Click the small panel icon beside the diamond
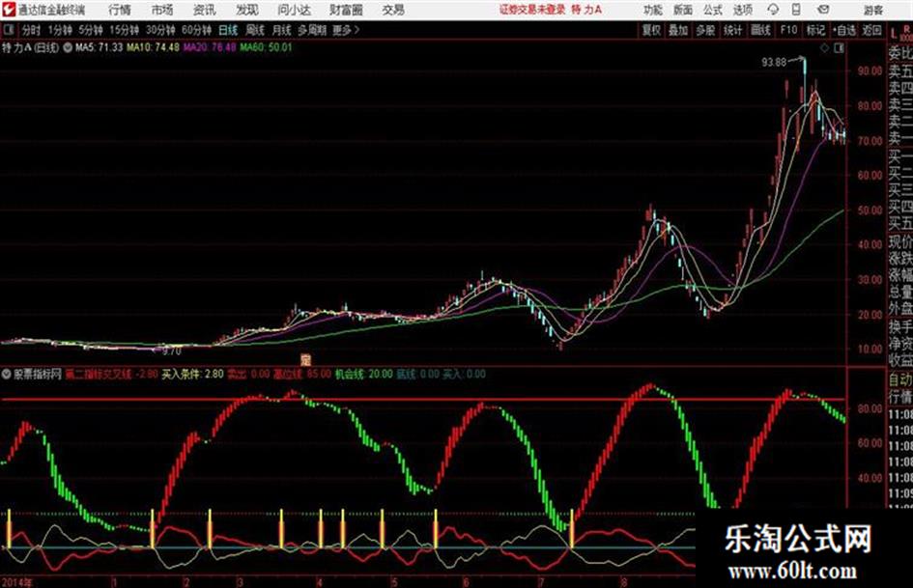 [x=839, y=48]
